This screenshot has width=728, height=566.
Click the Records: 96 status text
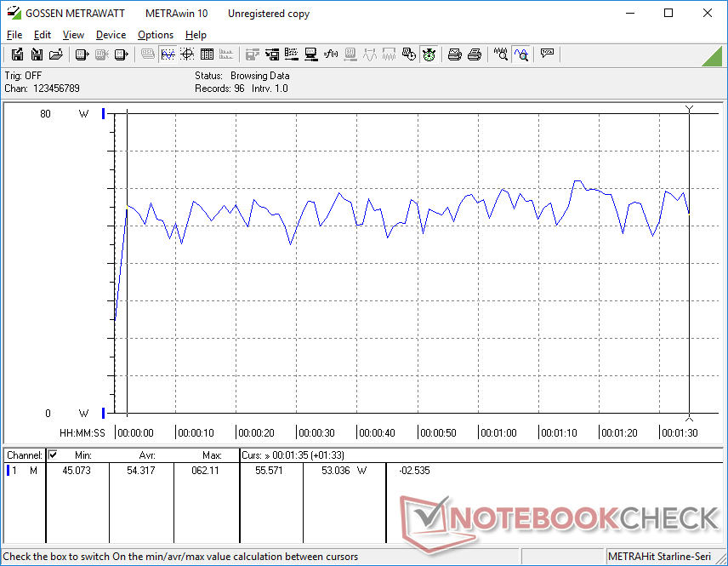[219, 89]
